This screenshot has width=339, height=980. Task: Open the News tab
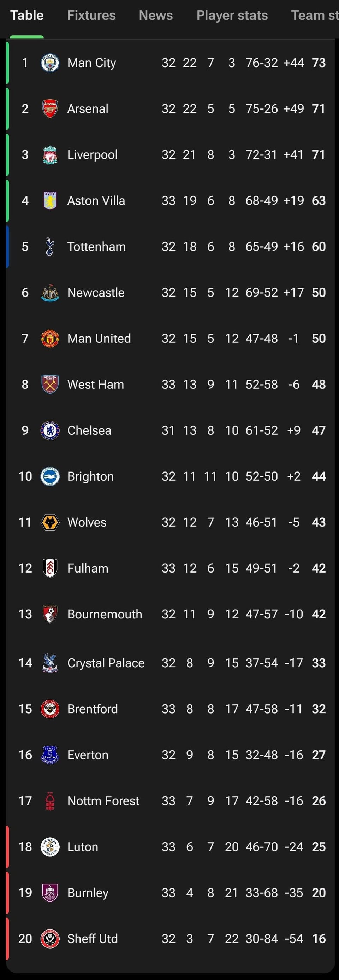point(156,15)
